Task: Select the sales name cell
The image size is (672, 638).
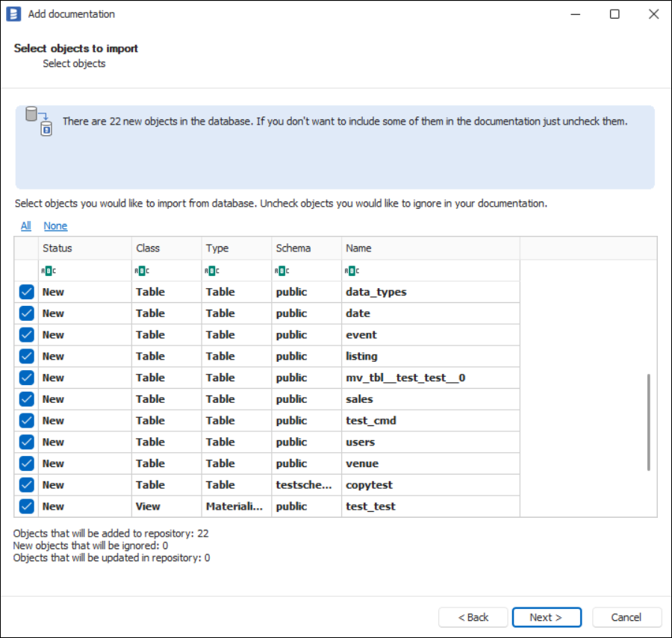Action: pos(431,399)
